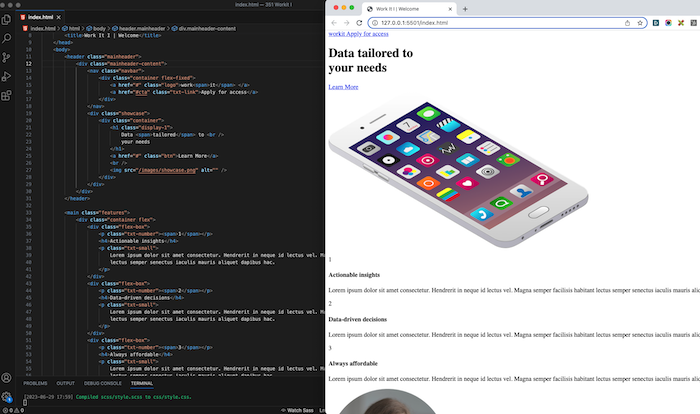The height and width of the screenshot is (414, 700).
Task: Open the Source Control view
Action: point(6,58)
